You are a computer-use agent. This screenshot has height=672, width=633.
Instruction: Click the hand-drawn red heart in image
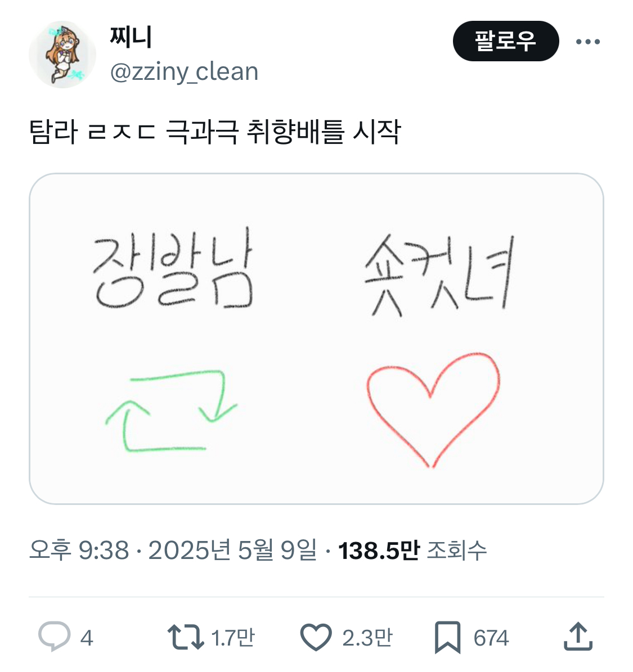(432, 408)
